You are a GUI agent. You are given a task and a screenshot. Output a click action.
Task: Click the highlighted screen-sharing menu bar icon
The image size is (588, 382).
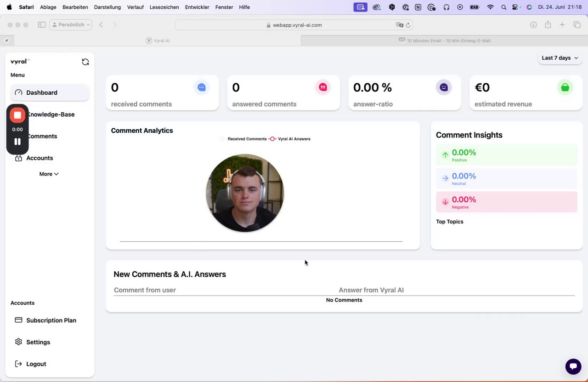click(x=361, y=7)
